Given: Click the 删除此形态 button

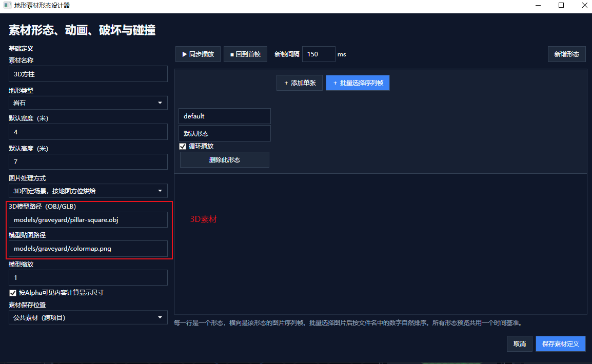Looking at the screenshot, I should 225,160.
